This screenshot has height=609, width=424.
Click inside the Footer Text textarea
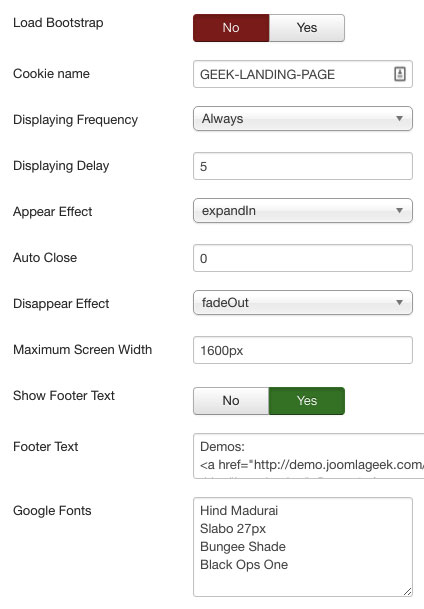click(309, 456)
